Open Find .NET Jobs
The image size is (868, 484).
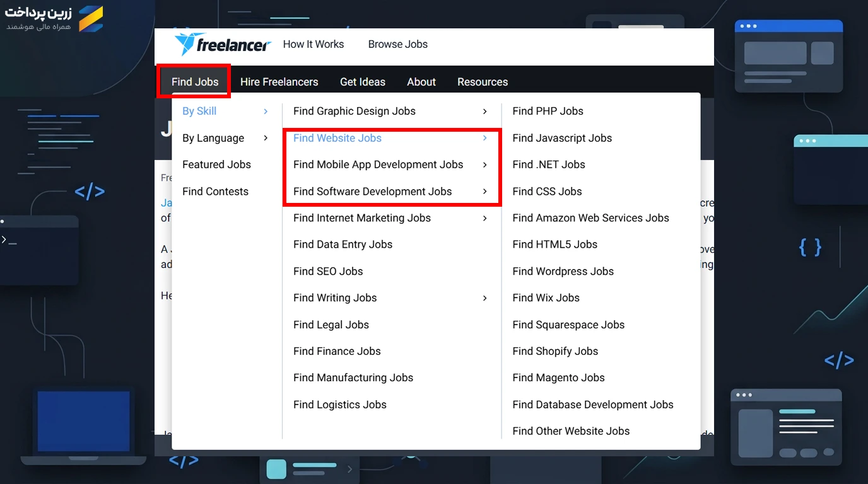coord(549,164)
